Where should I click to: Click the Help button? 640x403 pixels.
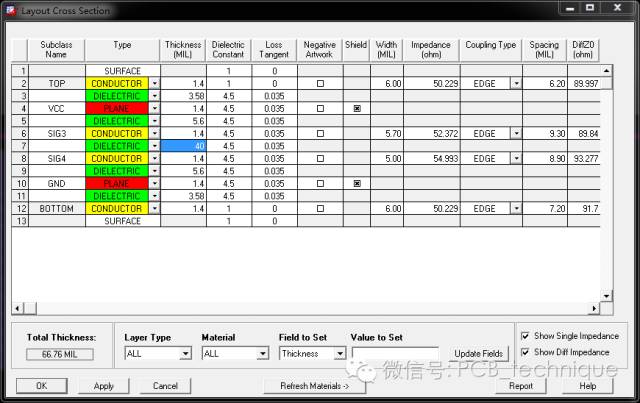[588, 386]
